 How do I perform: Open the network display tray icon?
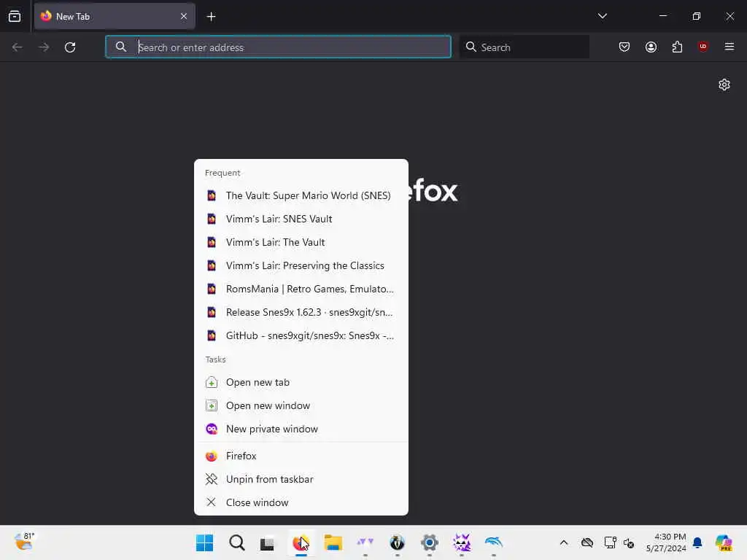pyautogui.click(x=610, y=542)
